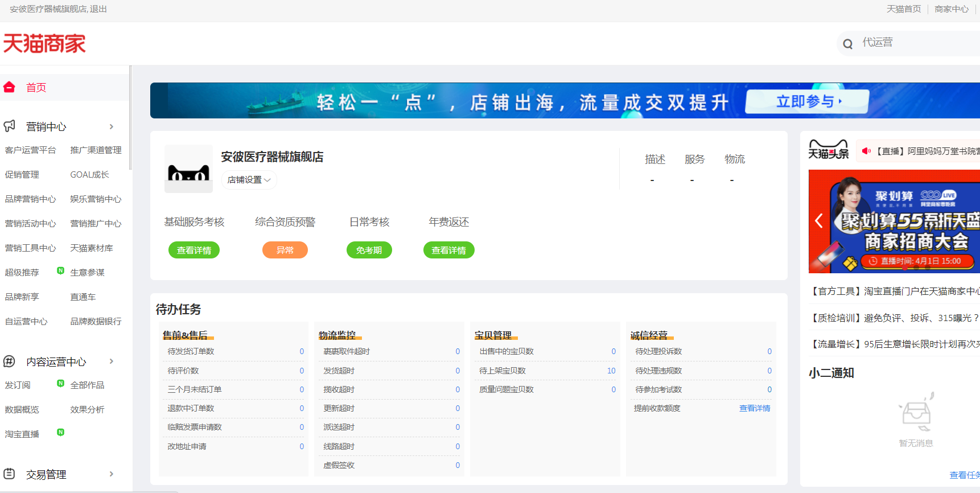Image resolution: width=980 pixels, height=493 pixels.
Task: Click the search magnifier icon
Action: click(x=848, y=44)
